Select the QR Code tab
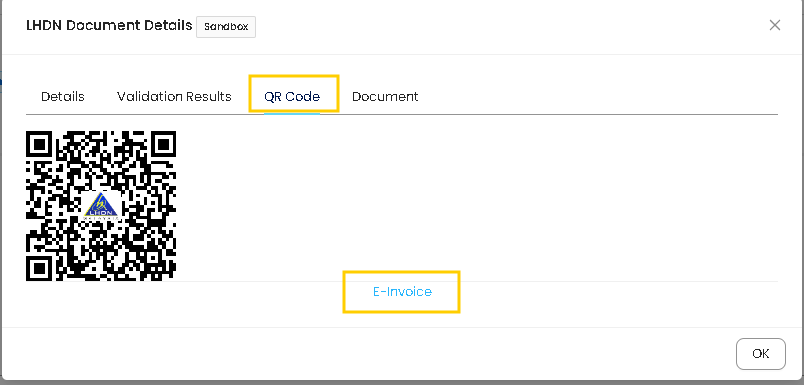The height and width of the screenshot is (385, 804). [x=292, y=96]
